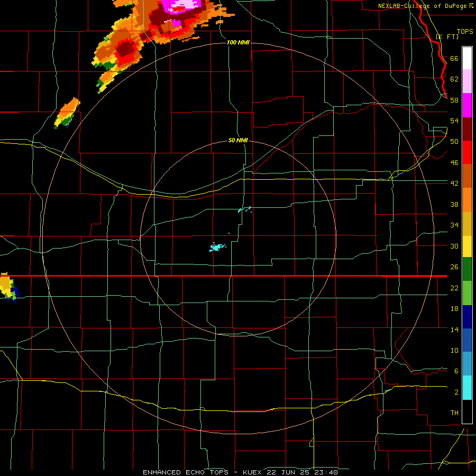Click the medium blue legend swatch
The image size is (476, 476).
(x=467, y=340)
